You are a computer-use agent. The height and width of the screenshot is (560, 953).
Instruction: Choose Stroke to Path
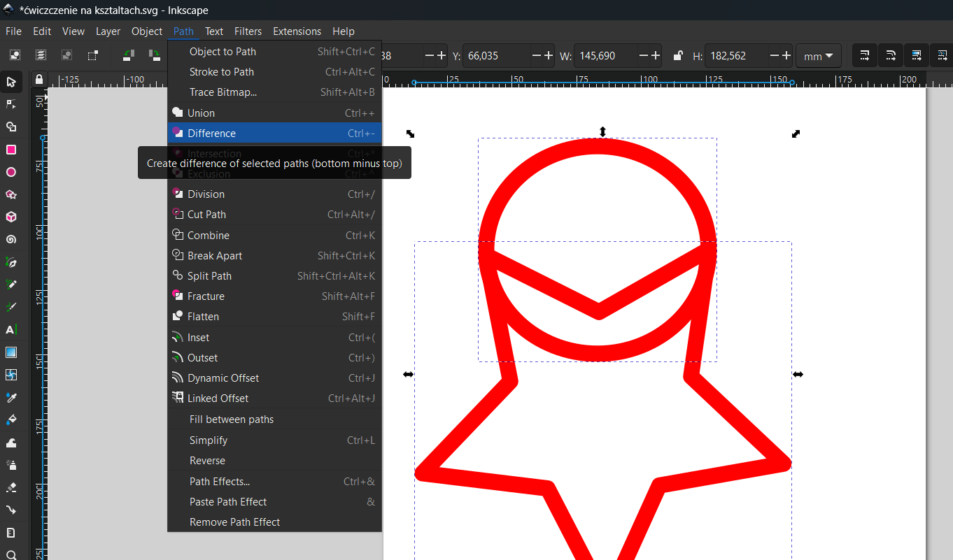coord(274,71)
